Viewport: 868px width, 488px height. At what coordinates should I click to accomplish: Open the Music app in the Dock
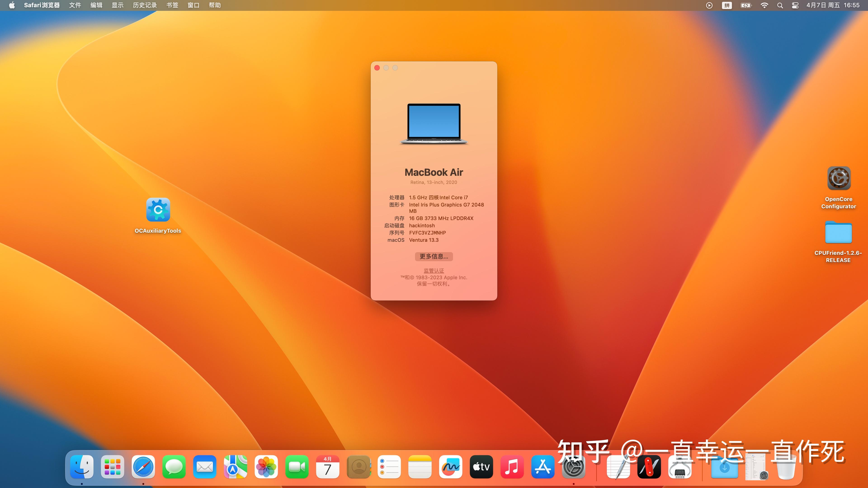(x=512, y=467)
